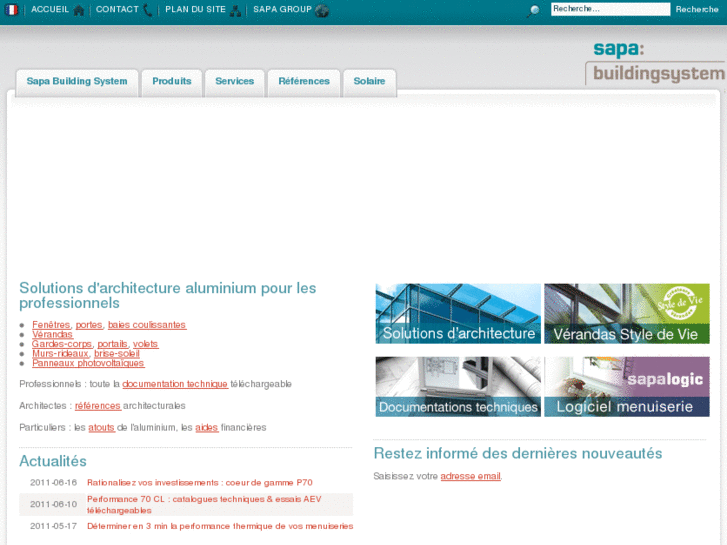
Task: Click the Solutions d'architecture aluminium heading
Action: [167, 295]
